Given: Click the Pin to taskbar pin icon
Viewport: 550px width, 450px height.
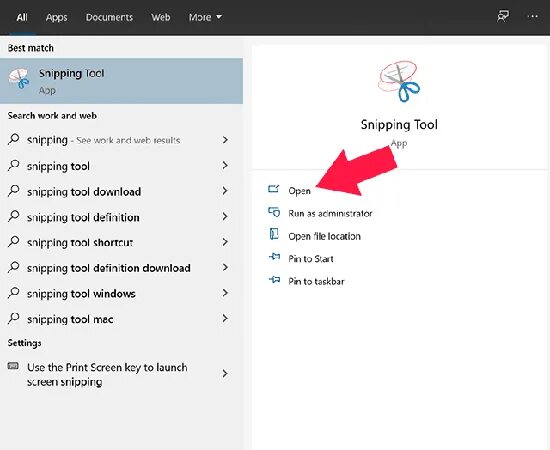Looking at the screenshot, I should click(x=274, y=280).
